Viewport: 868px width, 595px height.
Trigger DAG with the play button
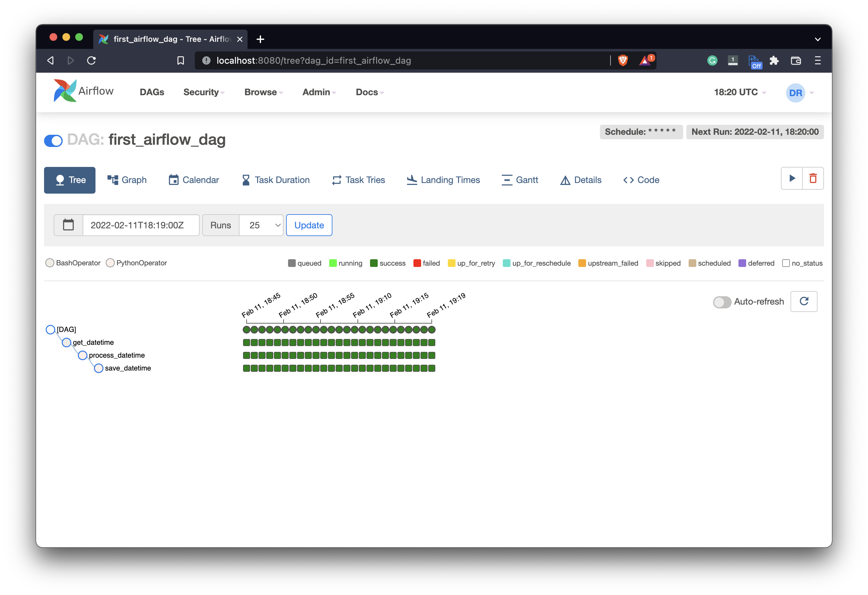click(791, 178)
